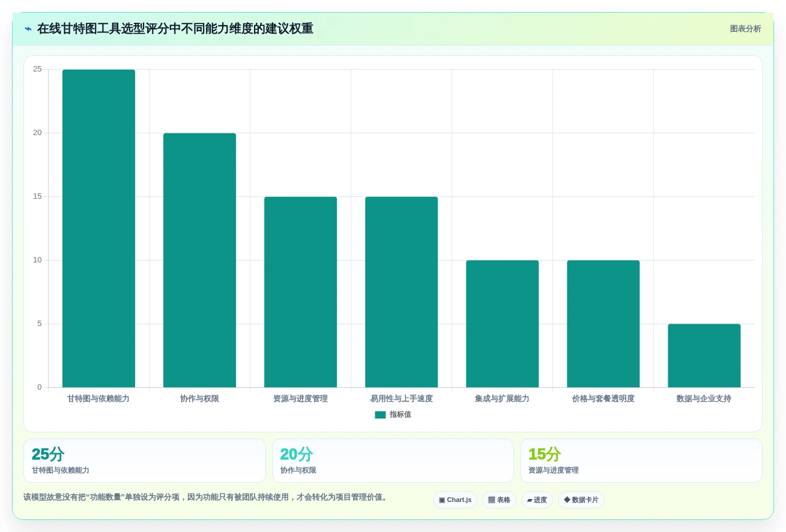Click the y-axis value 25
This screenshot has height=532, width=786.
coord(37,69)
